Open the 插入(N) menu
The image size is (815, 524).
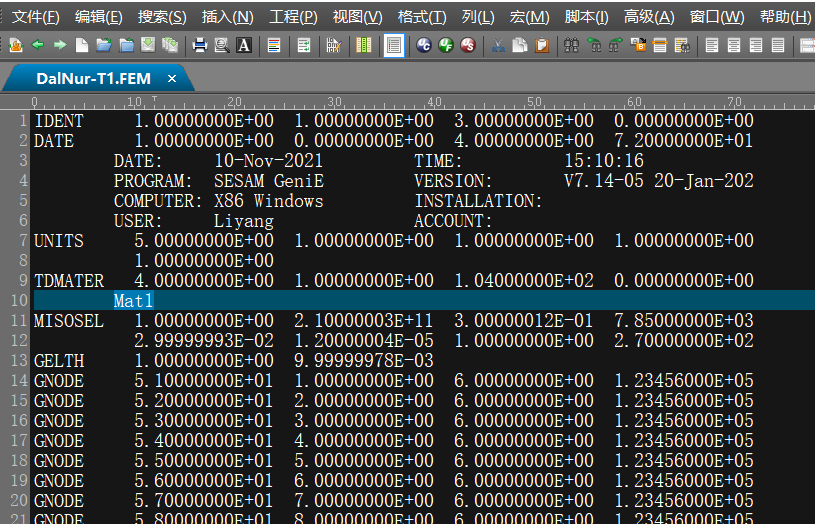(x=228, y=17)
